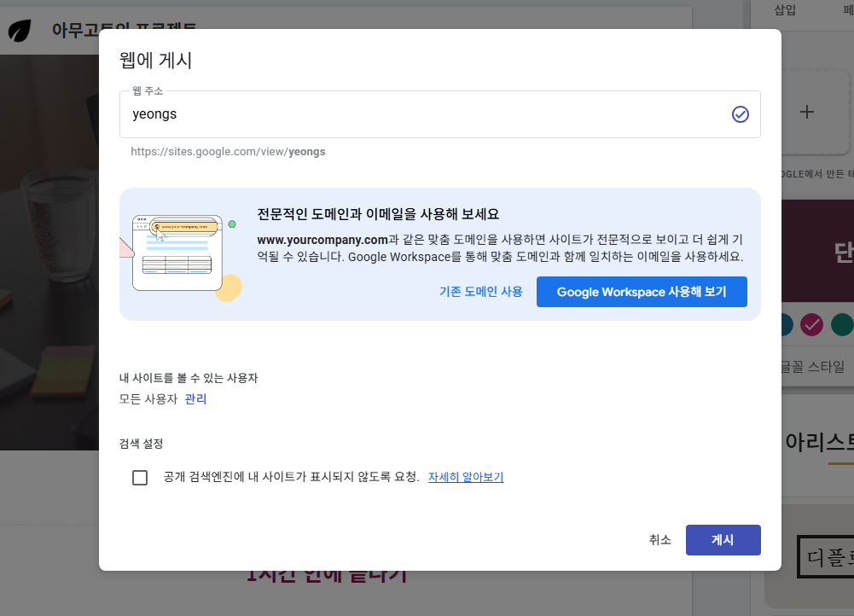Click the 기존 도메인 사용 link

pyautogui.click(x=481, y=292)
